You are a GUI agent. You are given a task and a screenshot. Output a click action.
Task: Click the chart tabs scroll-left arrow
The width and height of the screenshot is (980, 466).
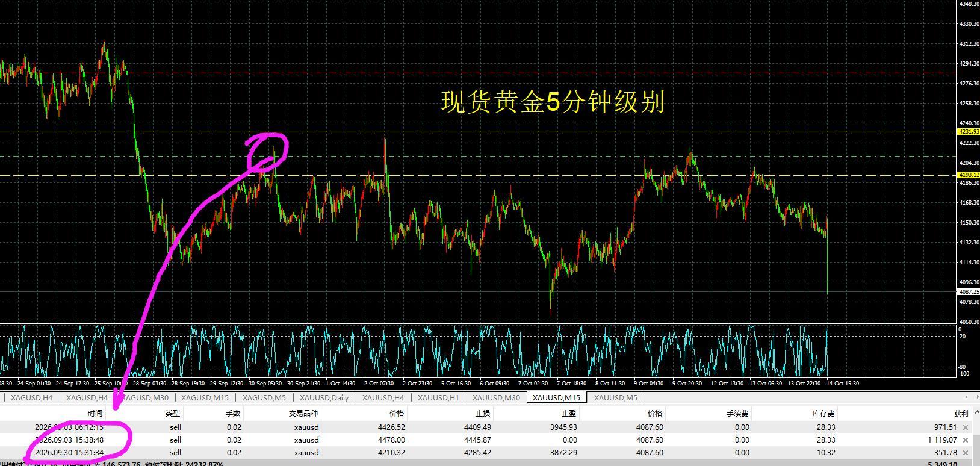[x=967, y=397]
